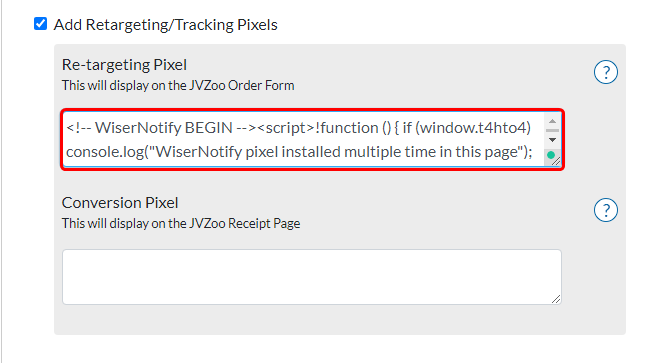Click the JVZoo Receipt Page description text
Viewport: 672px width, 363px height.
pos(181,223)
